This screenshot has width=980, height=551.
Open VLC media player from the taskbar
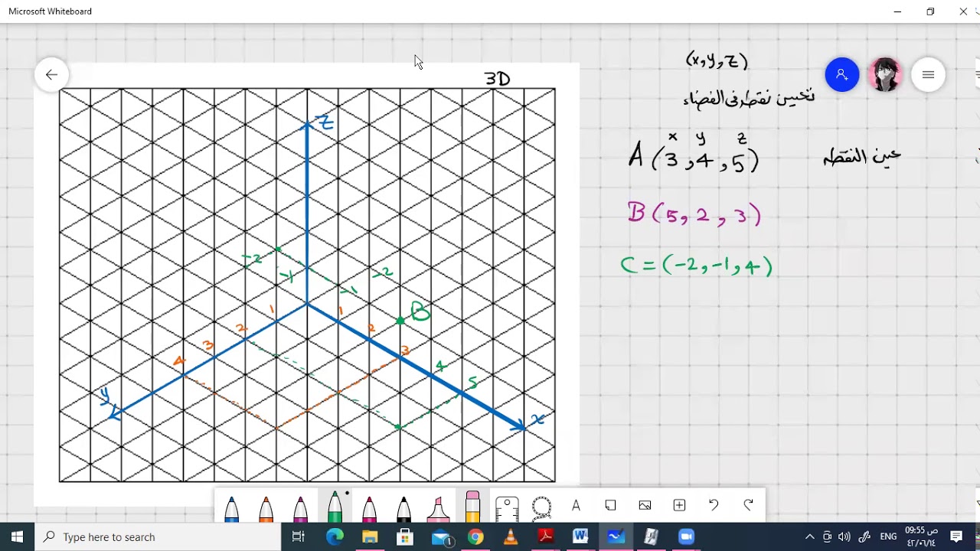tap(511, 536)
